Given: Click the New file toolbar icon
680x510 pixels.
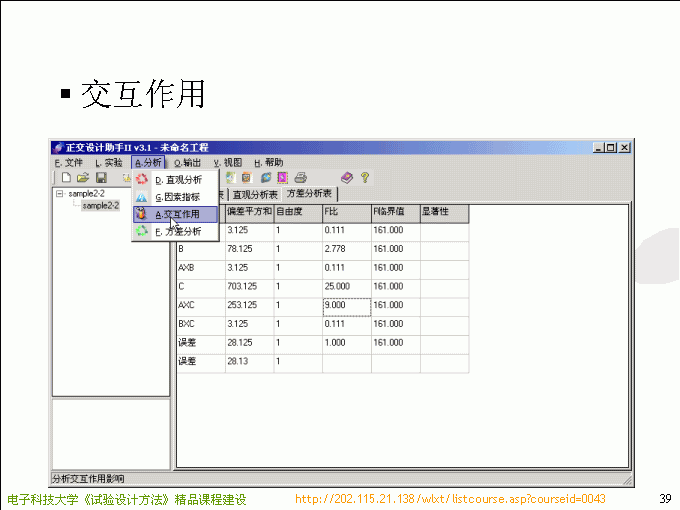Looking at the screenshot, I should pyautogui.click(x=66, y=178).
